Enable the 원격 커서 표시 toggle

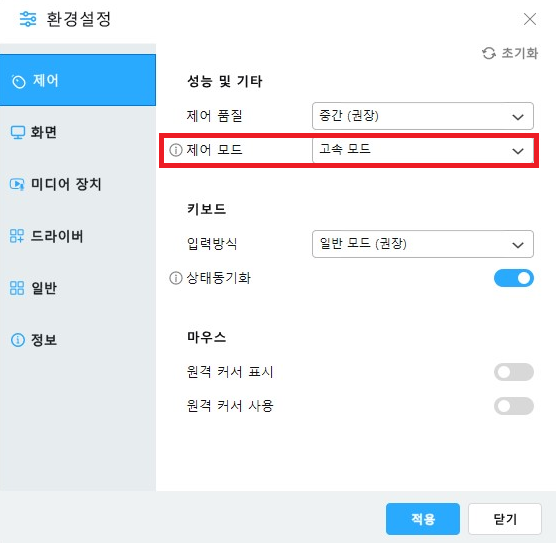pyautogui.click(x=514, y=372)
